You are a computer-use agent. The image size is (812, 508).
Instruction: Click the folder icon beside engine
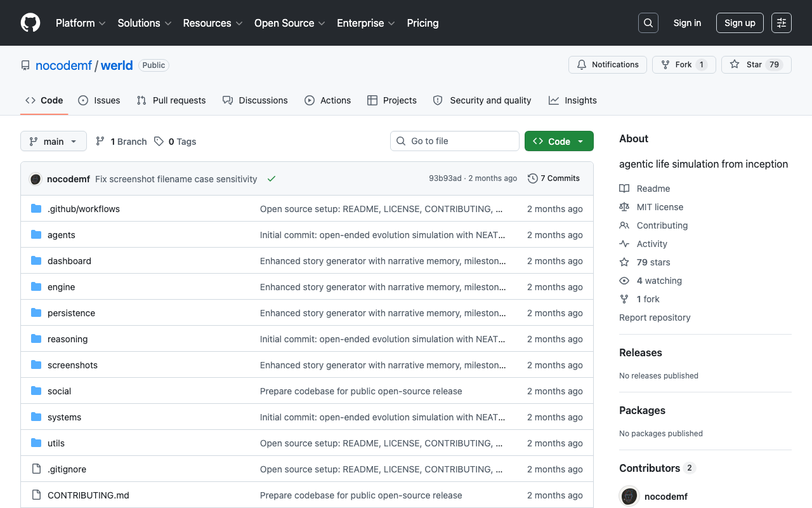(36, 287)
